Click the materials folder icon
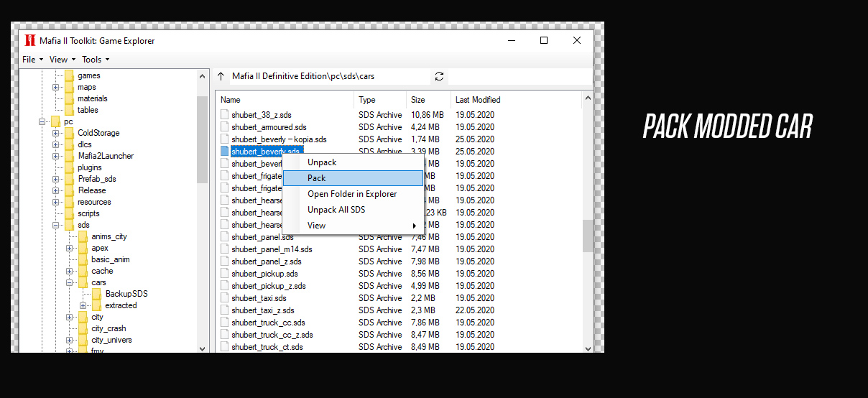This screenshot has width=868, height=398. coord(69,98)
